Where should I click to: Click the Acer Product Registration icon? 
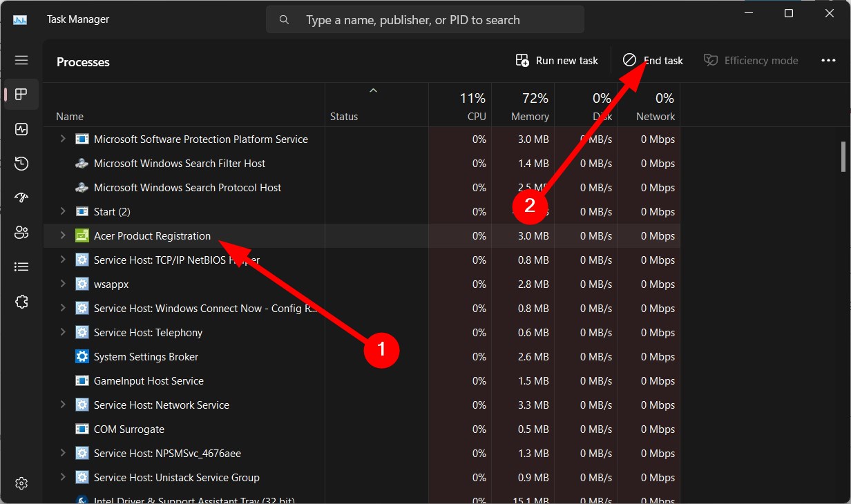82,236
